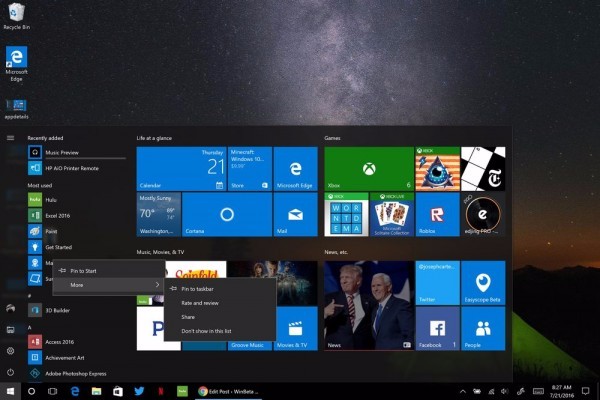Launch the Facebook tile
The height and width of the screenshot is (400, 600).
click(x=437, y=328)
